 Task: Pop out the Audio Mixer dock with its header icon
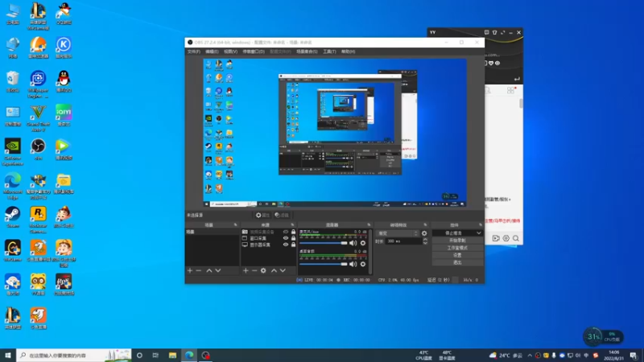369,225
